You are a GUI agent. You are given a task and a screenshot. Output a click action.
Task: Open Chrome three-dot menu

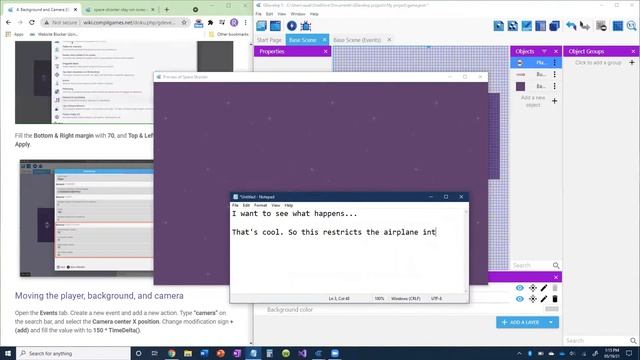[246, 22]
